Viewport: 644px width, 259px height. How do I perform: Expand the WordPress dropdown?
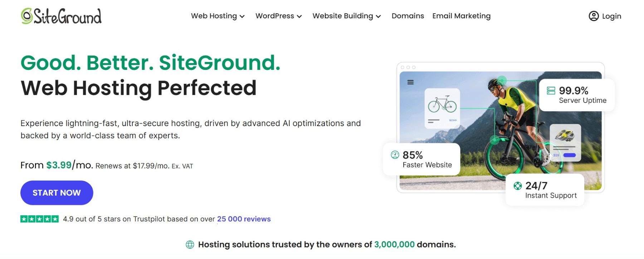tap(278, 16)
